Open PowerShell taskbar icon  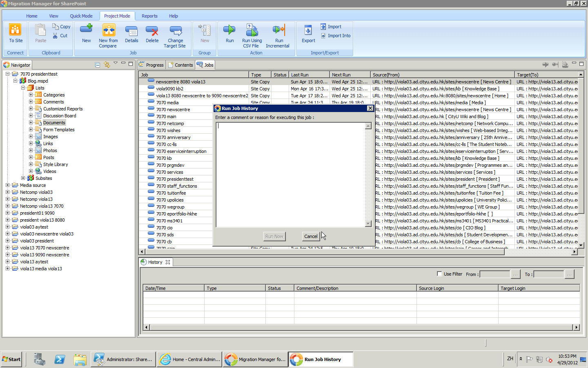click(60, 359)
